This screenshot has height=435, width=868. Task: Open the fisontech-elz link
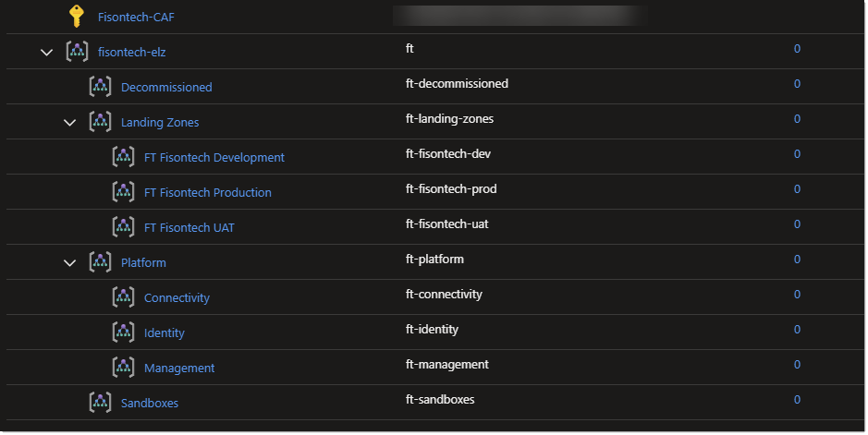click(132, 52)
